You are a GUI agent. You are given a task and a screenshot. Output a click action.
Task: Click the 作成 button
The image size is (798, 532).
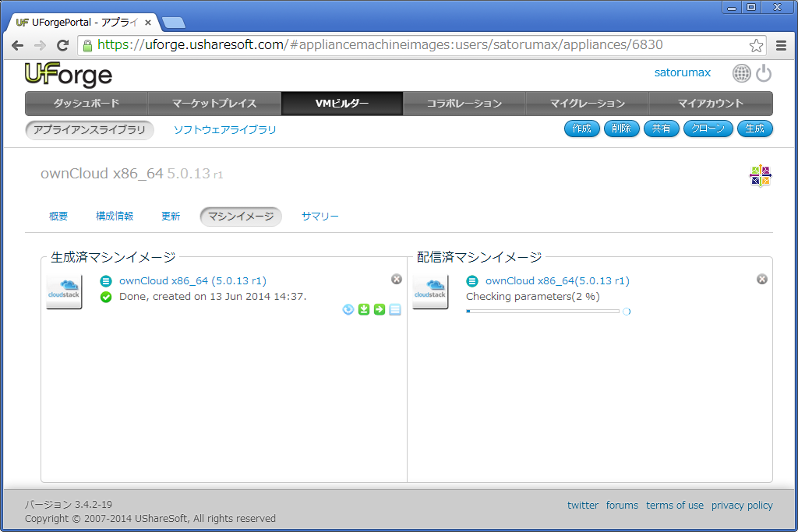pos(581,129)
